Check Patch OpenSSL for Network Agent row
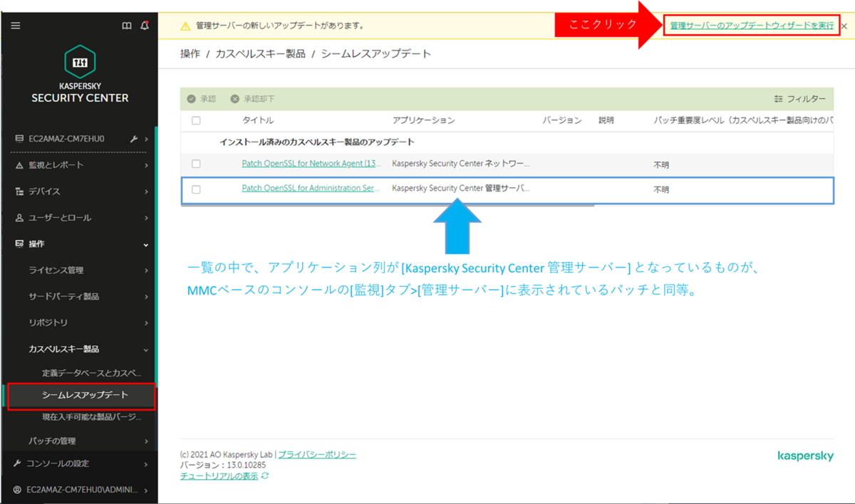 pyautogui.click(x=196, y=164)
